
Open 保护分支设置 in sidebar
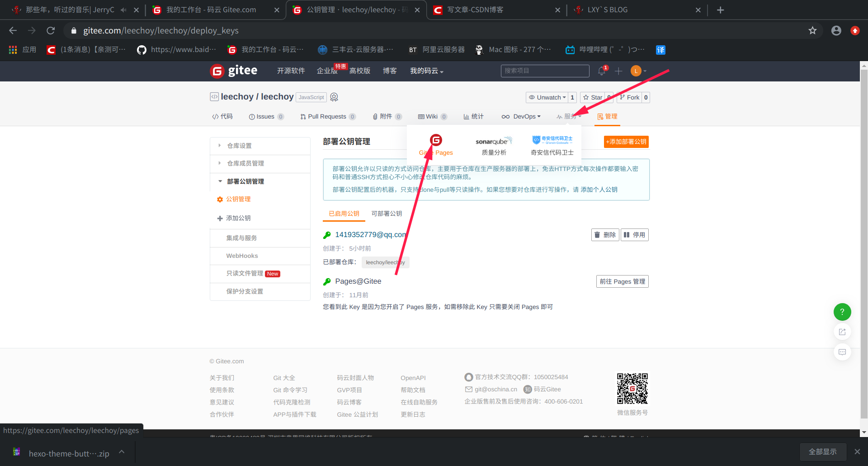260,292
